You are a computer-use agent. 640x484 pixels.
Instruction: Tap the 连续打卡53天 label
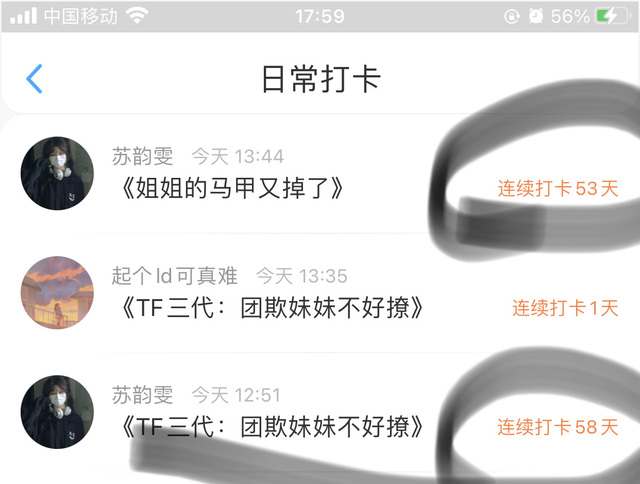click(x=558, y=189)
